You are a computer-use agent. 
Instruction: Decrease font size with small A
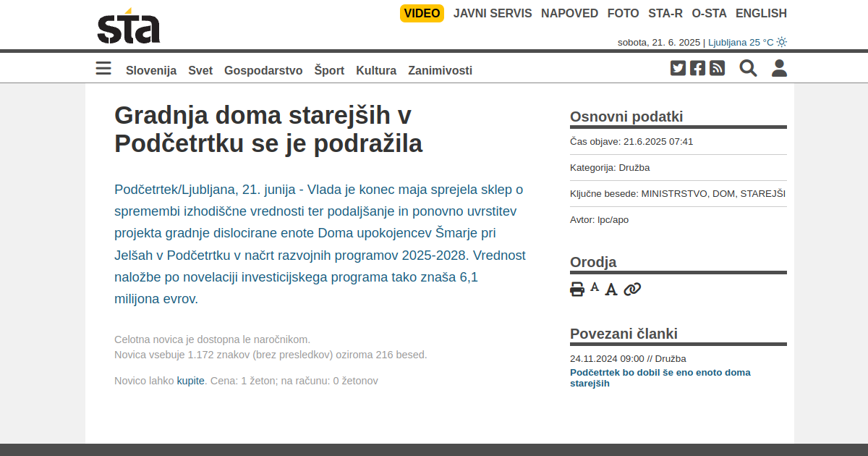click(x=595, y=287)
